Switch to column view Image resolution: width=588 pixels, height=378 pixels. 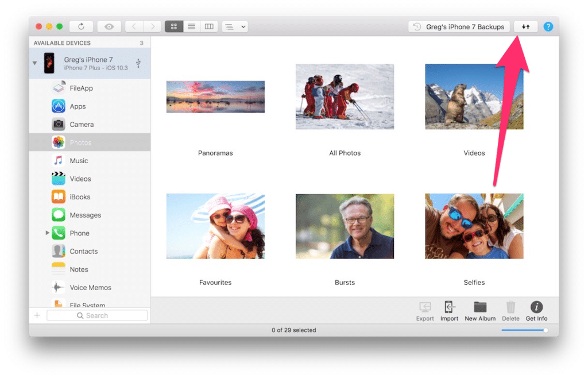coord(209,26)
